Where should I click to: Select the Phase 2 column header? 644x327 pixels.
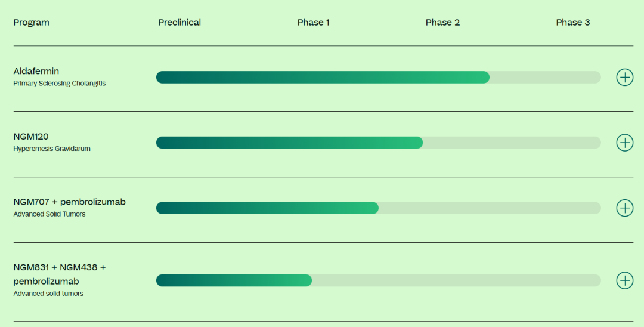pos(442,23)
